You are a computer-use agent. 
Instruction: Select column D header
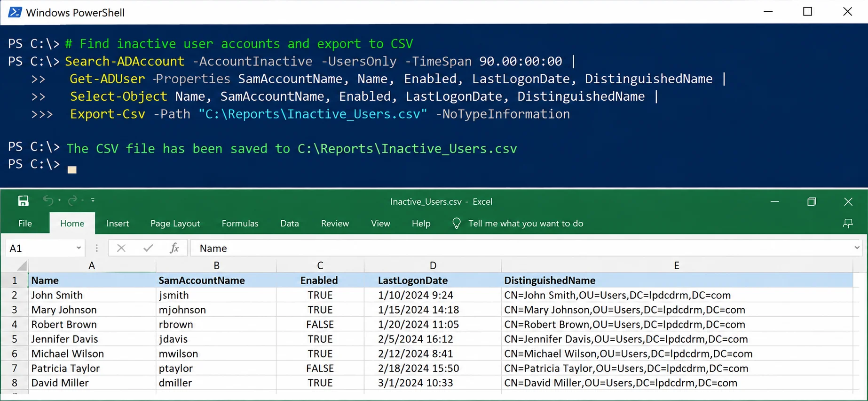(433, 265)
